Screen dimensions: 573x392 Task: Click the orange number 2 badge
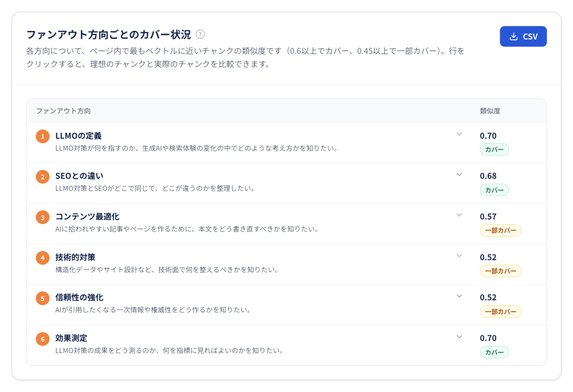click(x=43, y=177)
